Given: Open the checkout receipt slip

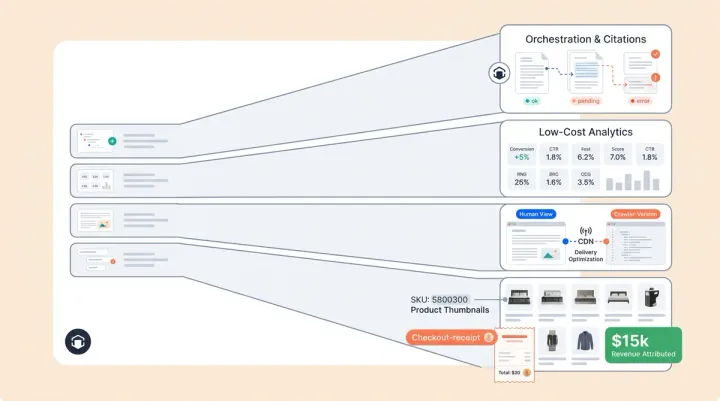Looking at the screenshot, I should click(x=515, y=355).
